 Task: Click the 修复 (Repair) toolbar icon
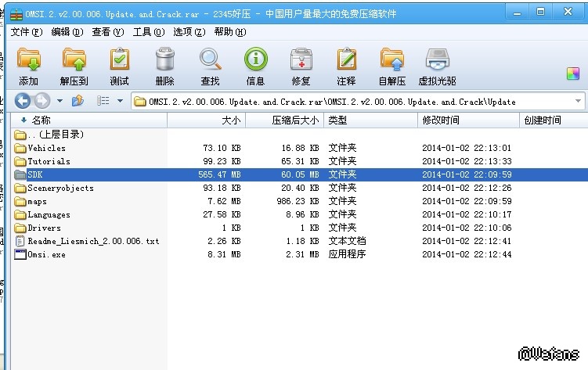point(301,59)
